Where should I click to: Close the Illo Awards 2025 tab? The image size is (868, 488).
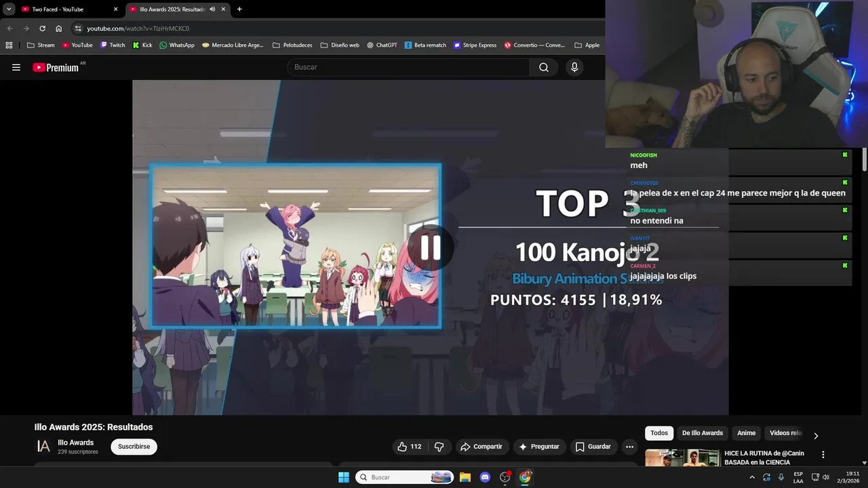click(223, 9)
